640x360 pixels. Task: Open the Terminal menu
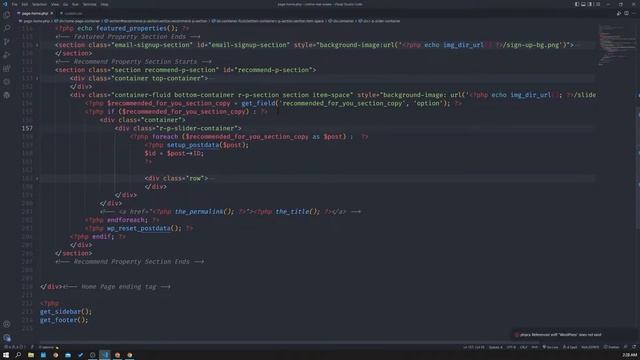[x=89, y=4]
